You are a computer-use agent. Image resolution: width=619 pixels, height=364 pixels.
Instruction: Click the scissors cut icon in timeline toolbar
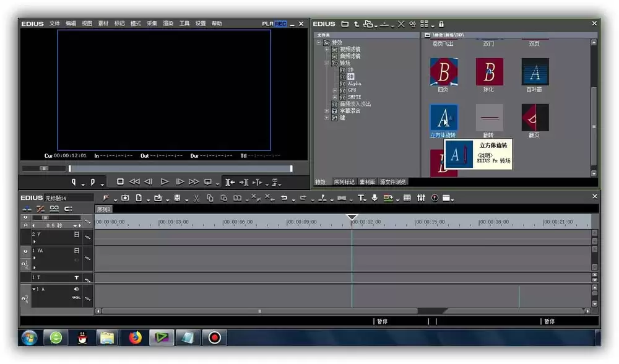point(196,198)
